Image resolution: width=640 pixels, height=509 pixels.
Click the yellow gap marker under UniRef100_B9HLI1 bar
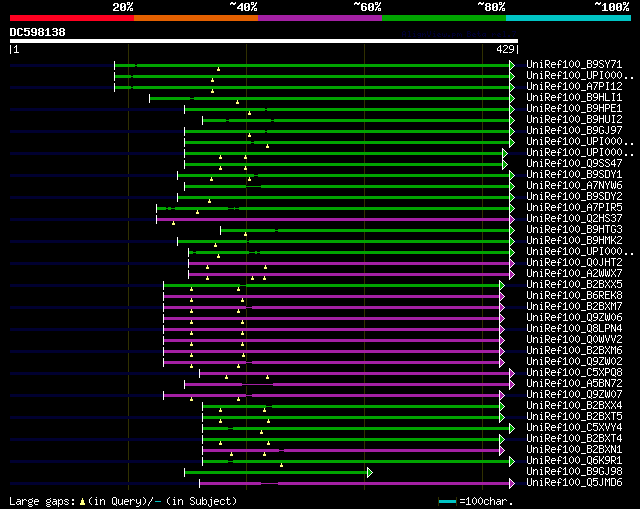click(x=238, y=102)
